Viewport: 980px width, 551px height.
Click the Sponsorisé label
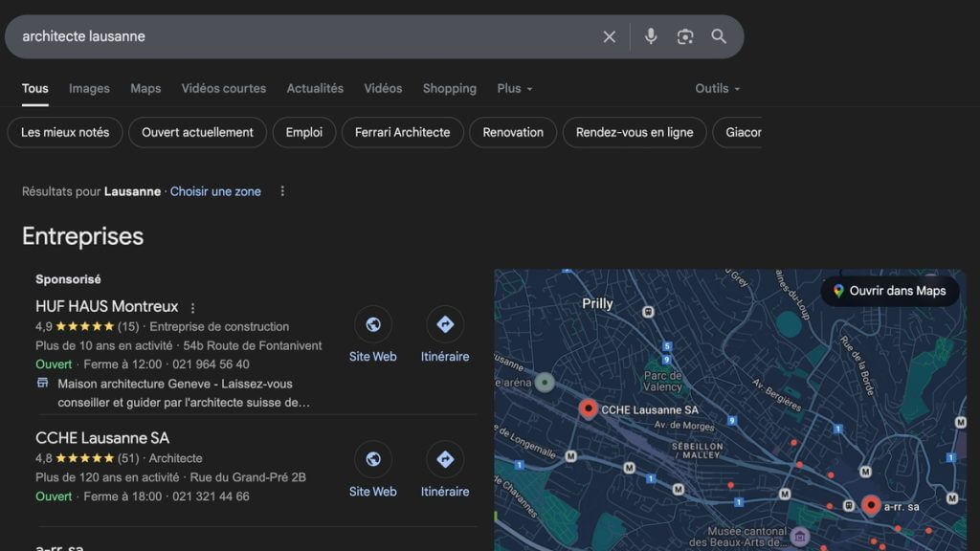pyautogui.click(x=68, y=279)
